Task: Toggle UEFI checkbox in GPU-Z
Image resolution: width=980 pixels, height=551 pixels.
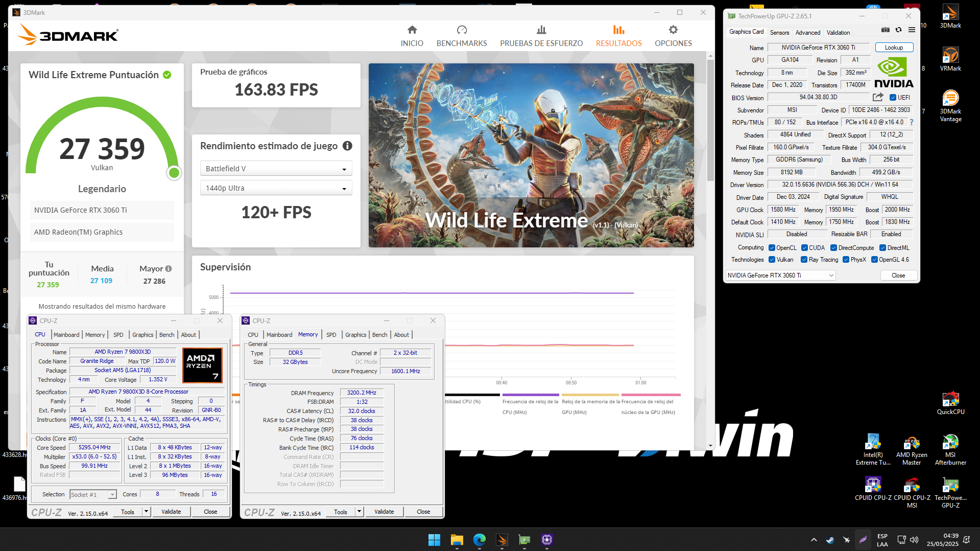Action: point(893,98)
